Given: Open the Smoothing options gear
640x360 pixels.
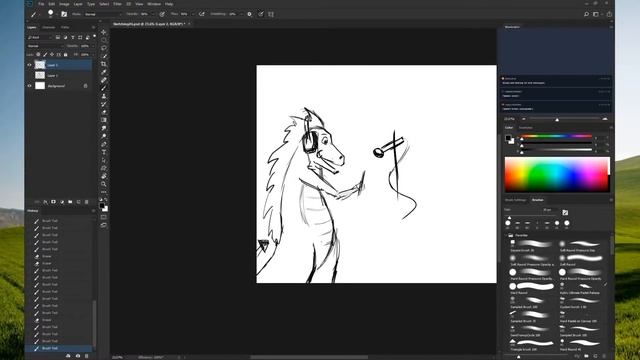Looking at the screenshot, I should tap(249, 14).
